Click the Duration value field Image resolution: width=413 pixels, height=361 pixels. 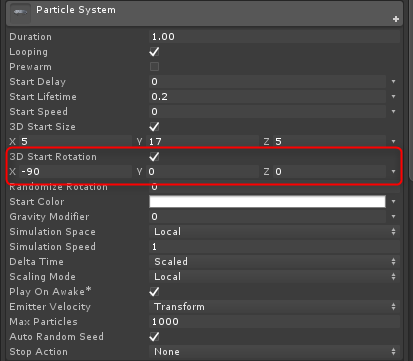pyautogui.click(x=275, y=37)
